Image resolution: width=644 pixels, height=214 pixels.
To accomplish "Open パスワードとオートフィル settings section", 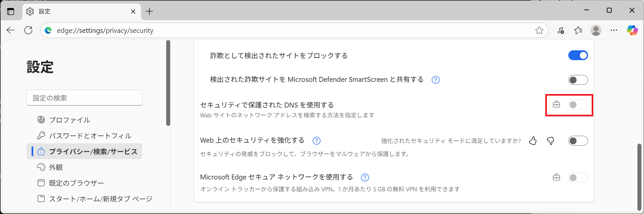I will pyautogui.click(x=84, y=135).
